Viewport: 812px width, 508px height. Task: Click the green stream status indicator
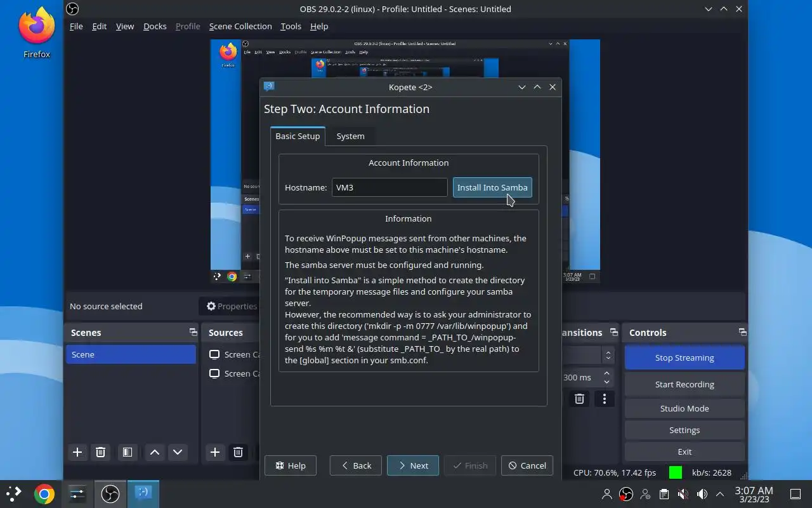pyautogui.click(x=676, y=472)
